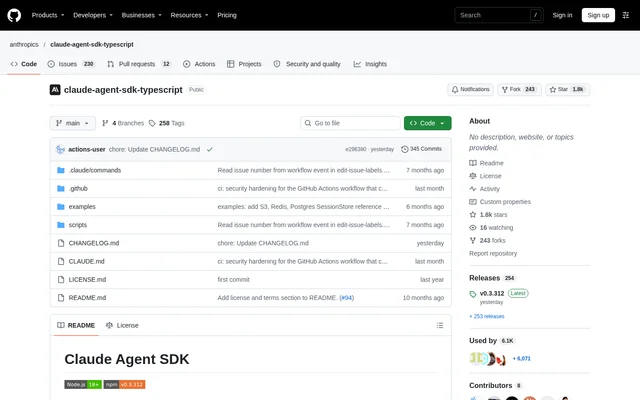Expand the Products menu
The height and width of the screenshot is (400, 640).
(x=48, y=15)
